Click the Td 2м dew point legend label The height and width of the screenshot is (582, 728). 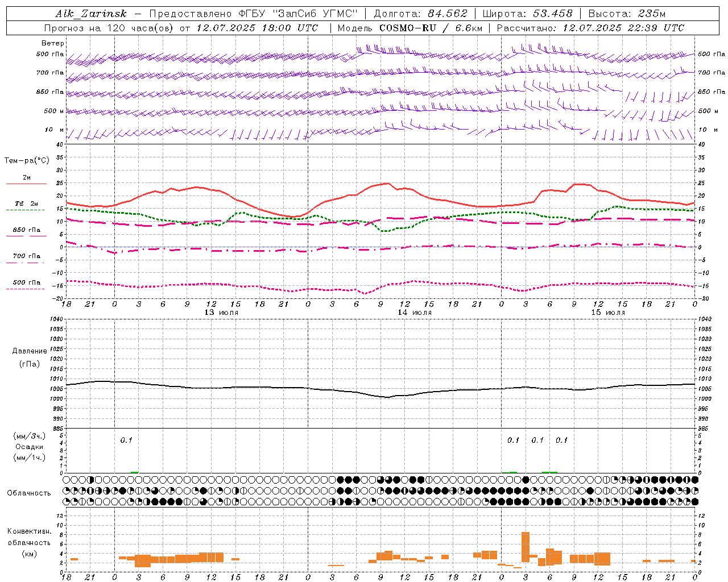26,203
